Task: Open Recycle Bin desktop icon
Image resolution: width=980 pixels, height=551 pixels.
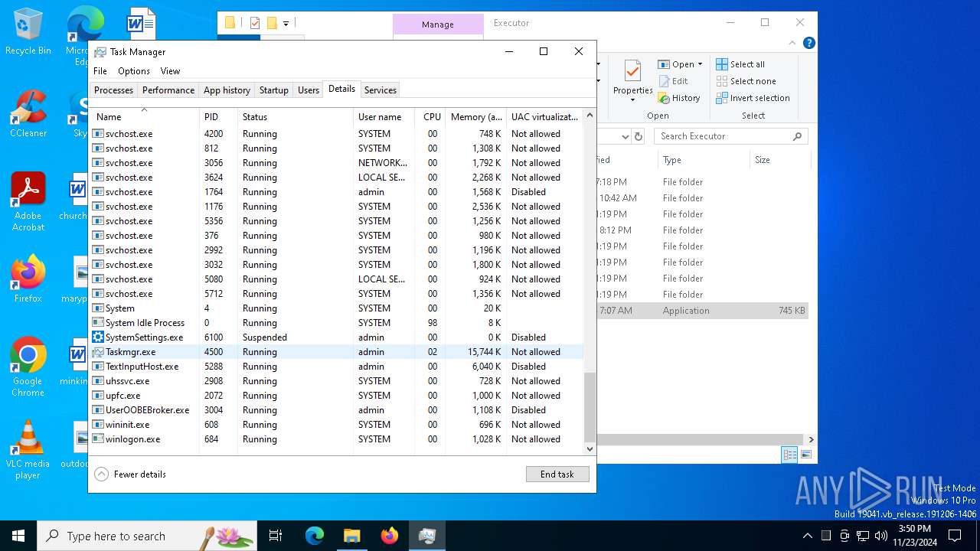Action: pyautogui.click(x=28, y=32)
